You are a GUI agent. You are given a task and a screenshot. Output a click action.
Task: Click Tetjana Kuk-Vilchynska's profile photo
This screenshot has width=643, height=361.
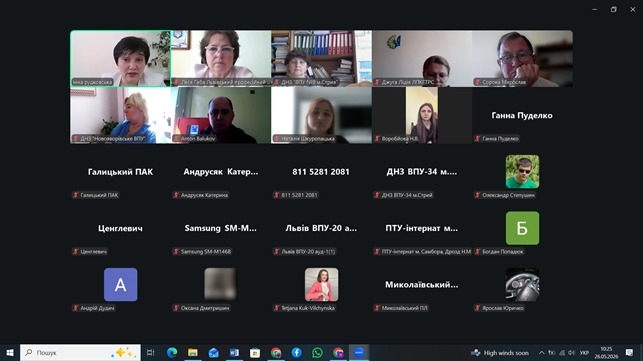point(322,285)
